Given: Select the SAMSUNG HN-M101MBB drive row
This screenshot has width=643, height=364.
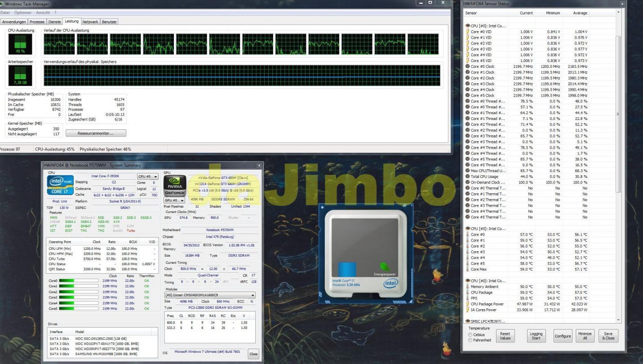Looking at the screenshot, I should [x=103, y=354].
